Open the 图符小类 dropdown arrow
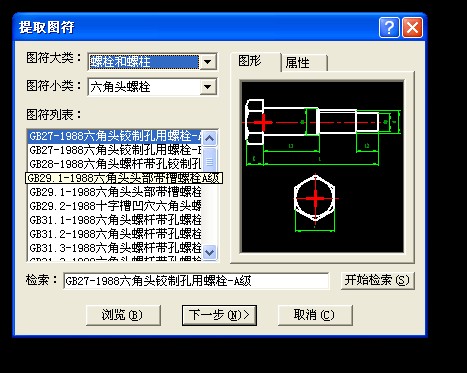The height and width of the screenshot is (373, 467). click(x=208, y=87)
